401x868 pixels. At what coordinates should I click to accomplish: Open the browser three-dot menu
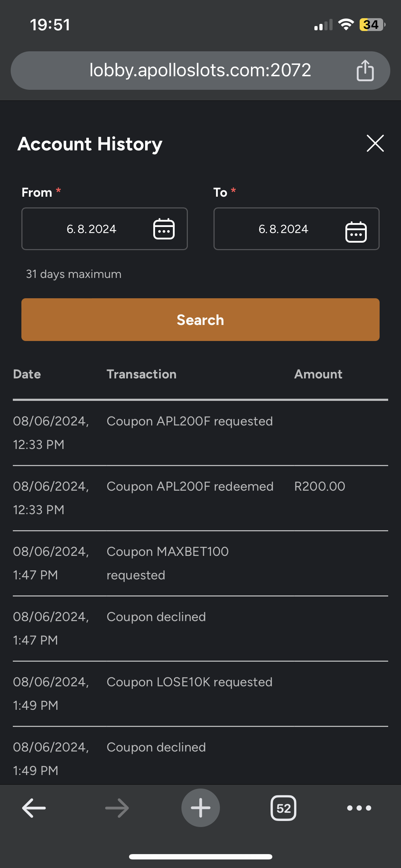(359, 808)
